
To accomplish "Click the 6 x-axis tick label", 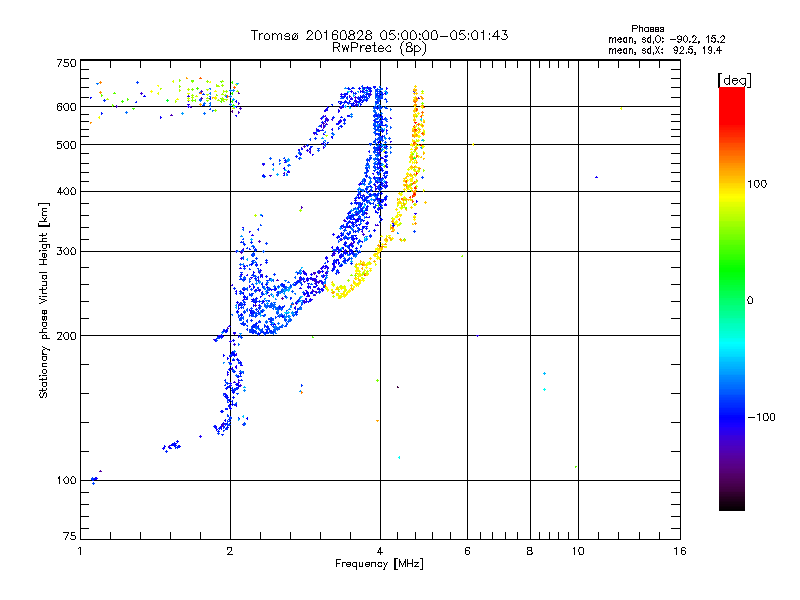I will click(467, 551).
